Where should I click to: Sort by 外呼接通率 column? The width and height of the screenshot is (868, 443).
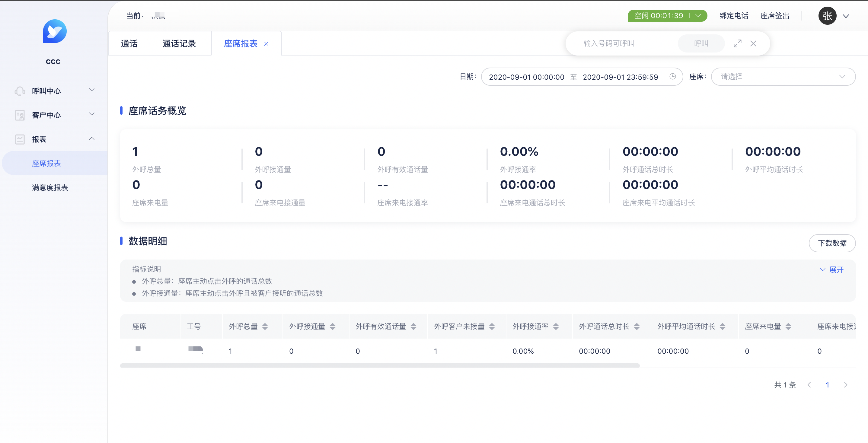[x=556, y=327]
